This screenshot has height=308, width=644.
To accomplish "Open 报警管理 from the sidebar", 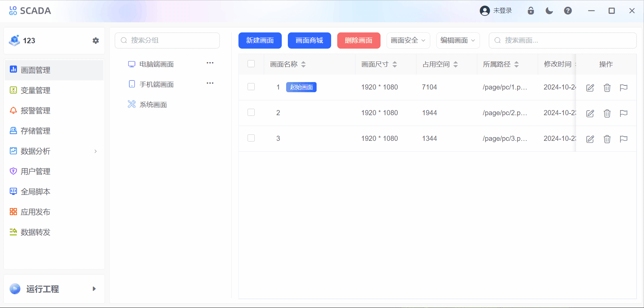I will 36,111.
